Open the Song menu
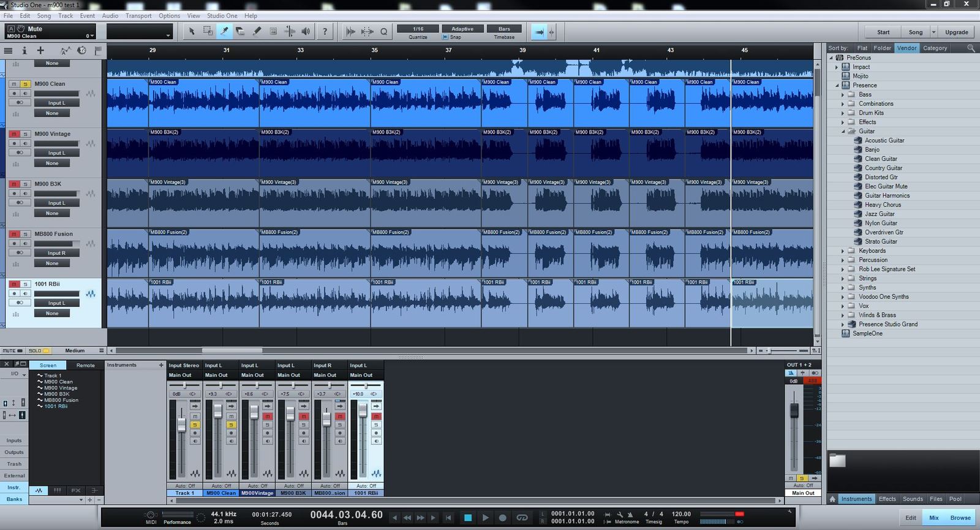Viewport: 980px width, 530px height. click(x=44, y=15)
